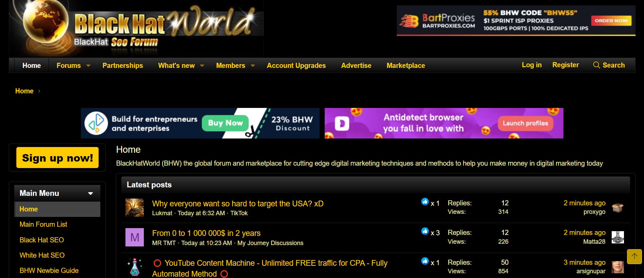Click the Home breadcrumb link
The height and width of the screenshot is (278, 644).
click(24, 91)
